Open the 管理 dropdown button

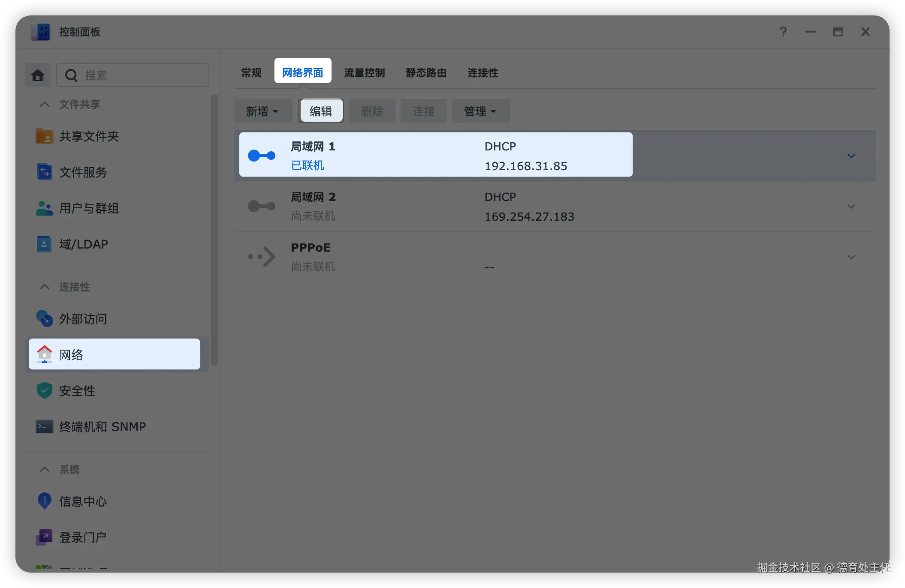click(x=480, y=111)
